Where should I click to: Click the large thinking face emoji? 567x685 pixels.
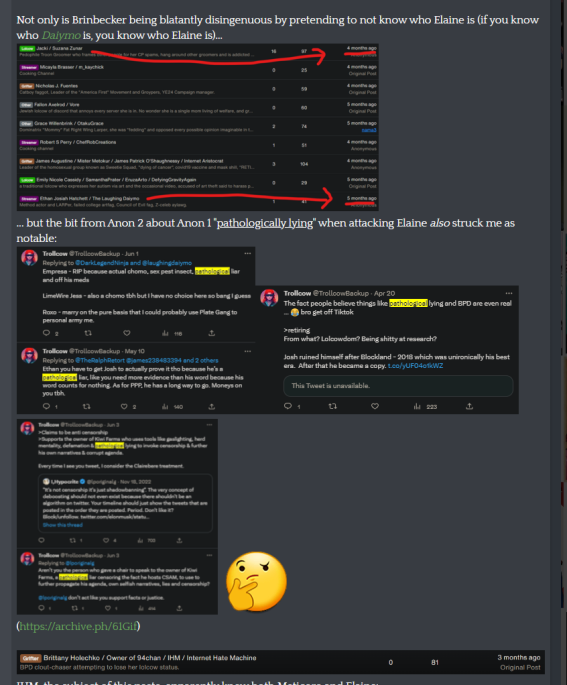pos(256,581)
